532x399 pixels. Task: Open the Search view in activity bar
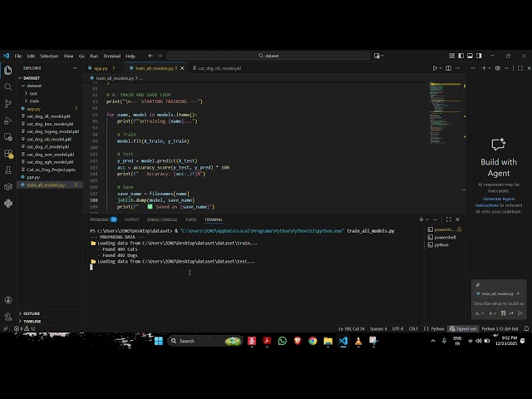point(8,86)
